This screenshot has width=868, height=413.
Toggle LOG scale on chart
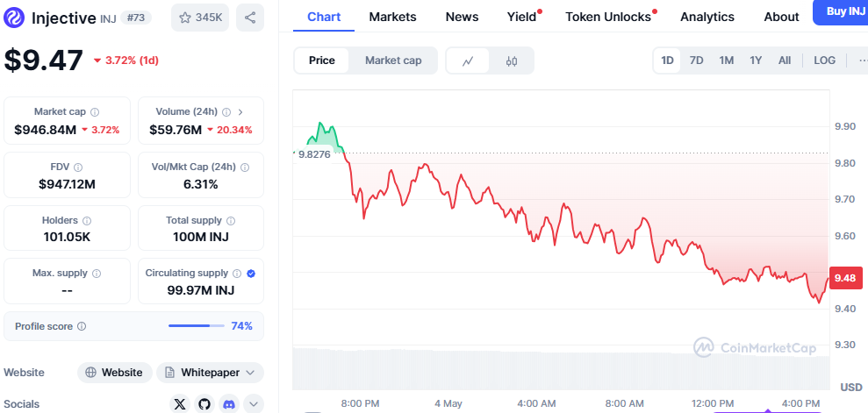(824, 61)
